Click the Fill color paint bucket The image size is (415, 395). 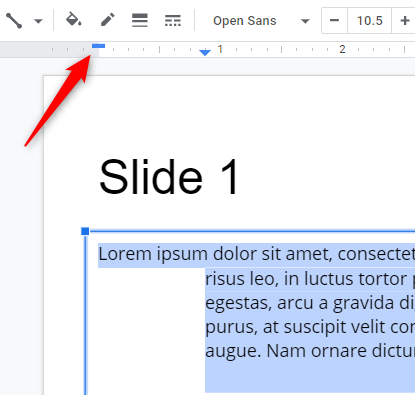point(73,20)
